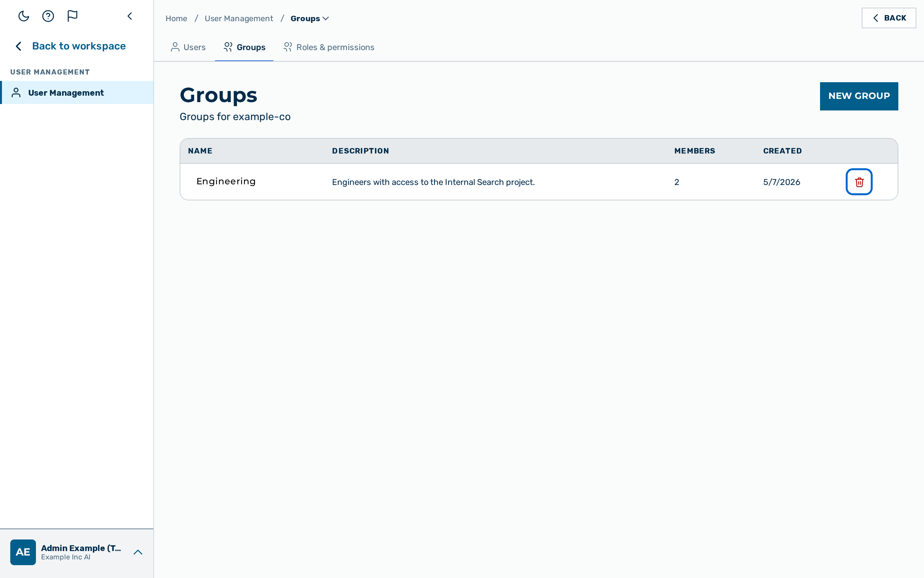
Task: Open the help question mark icon
Action: tap(48, 16)
